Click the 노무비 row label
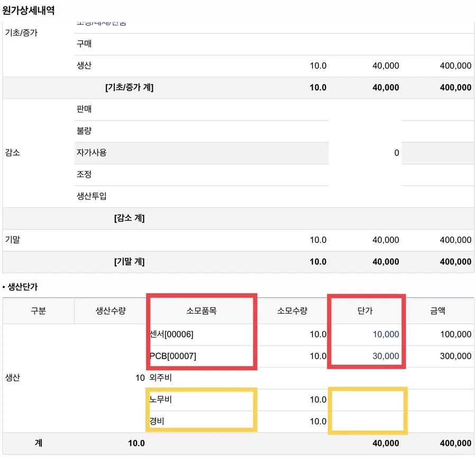 161,399
